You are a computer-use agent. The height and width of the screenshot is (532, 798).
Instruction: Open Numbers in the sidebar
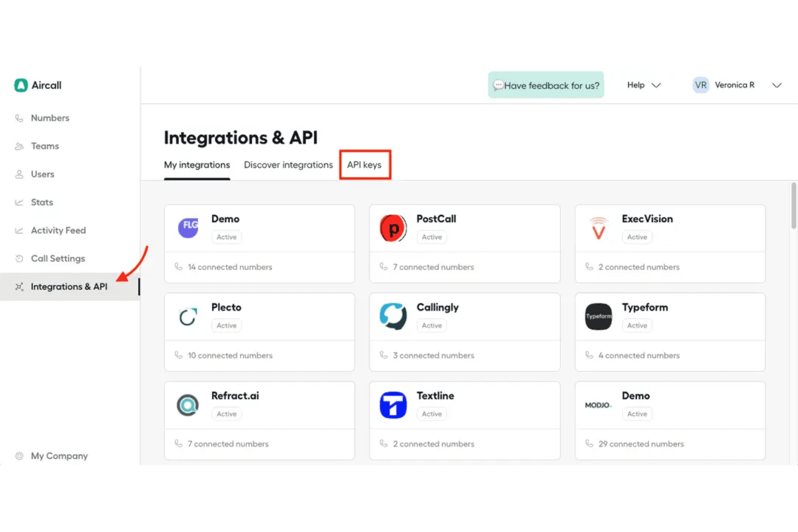click(x=50, y=118)
